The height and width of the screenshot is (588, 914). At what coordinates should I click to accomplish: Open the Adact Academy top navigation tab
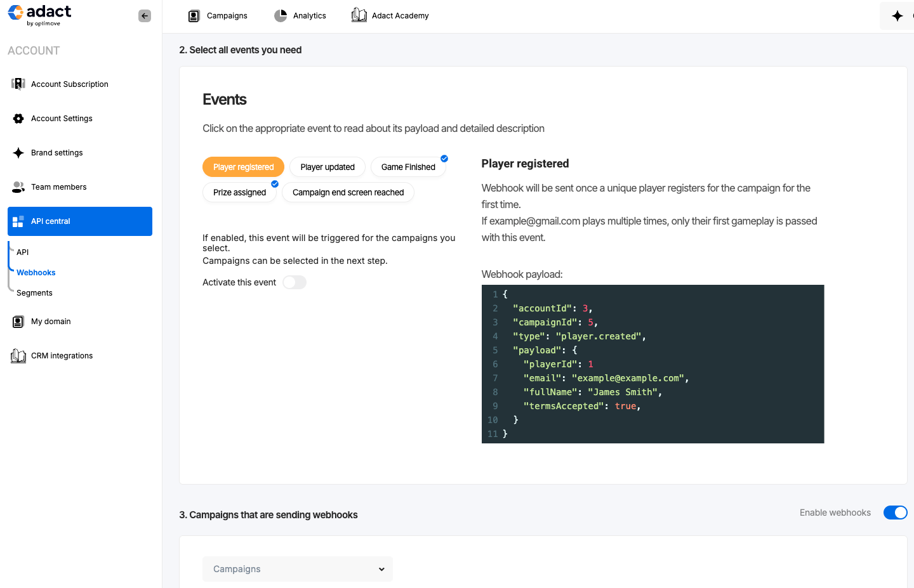[390, 16]
